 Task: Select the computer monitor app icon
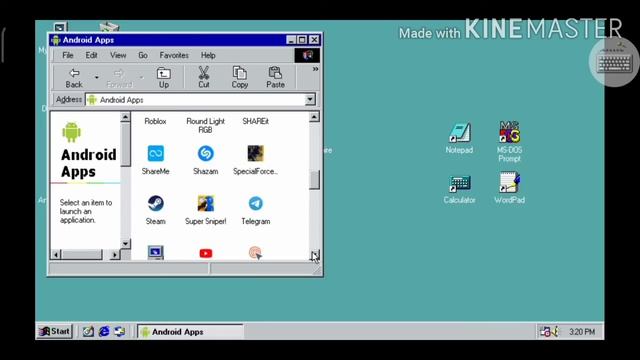click(156, 253)
